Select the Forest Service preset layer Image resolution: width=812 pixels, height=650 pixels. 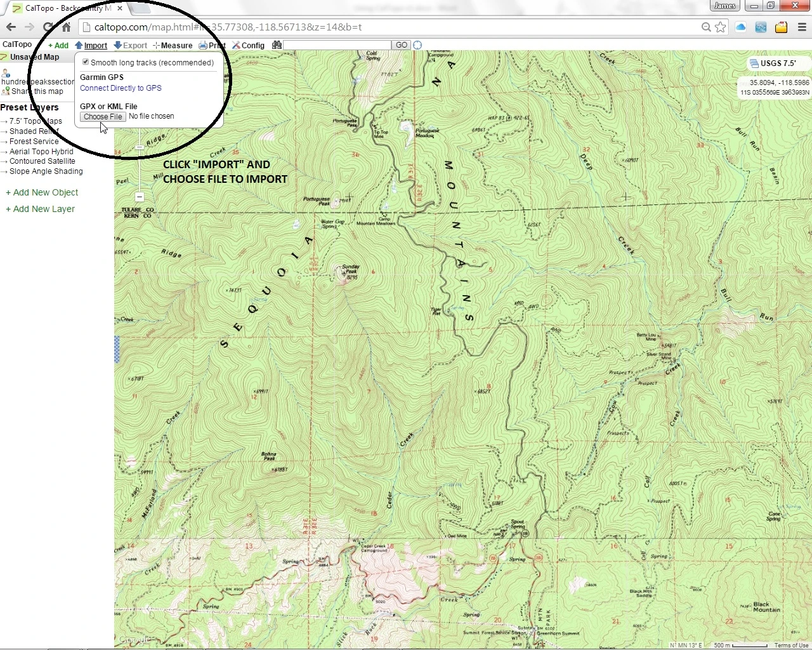[34, 142]
